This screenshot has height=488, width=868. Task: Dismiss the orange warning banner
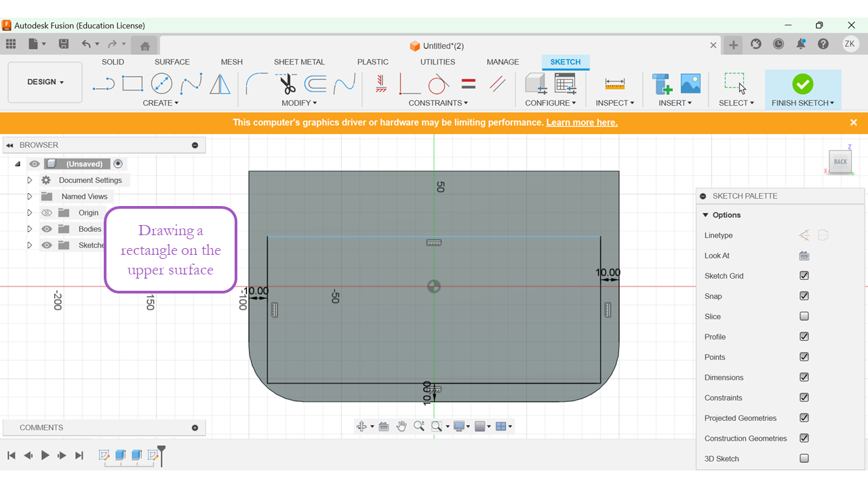(x=854, y=123)
